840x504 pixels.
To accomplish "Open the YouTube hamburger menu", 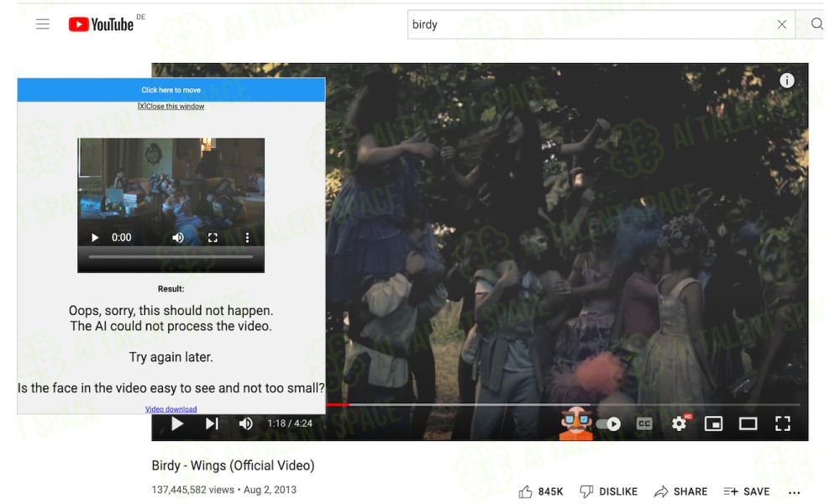I will (43, 24).
